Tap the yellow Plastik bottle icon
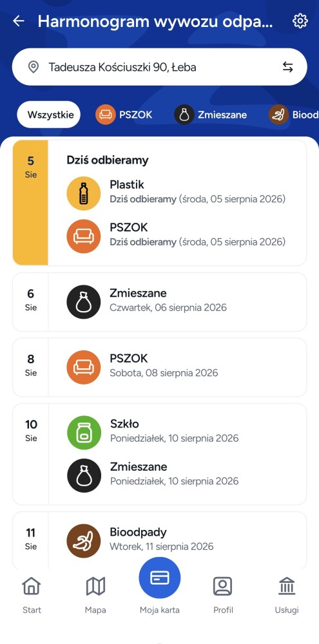Screen dimensions: 319x644 pos(83,193)
